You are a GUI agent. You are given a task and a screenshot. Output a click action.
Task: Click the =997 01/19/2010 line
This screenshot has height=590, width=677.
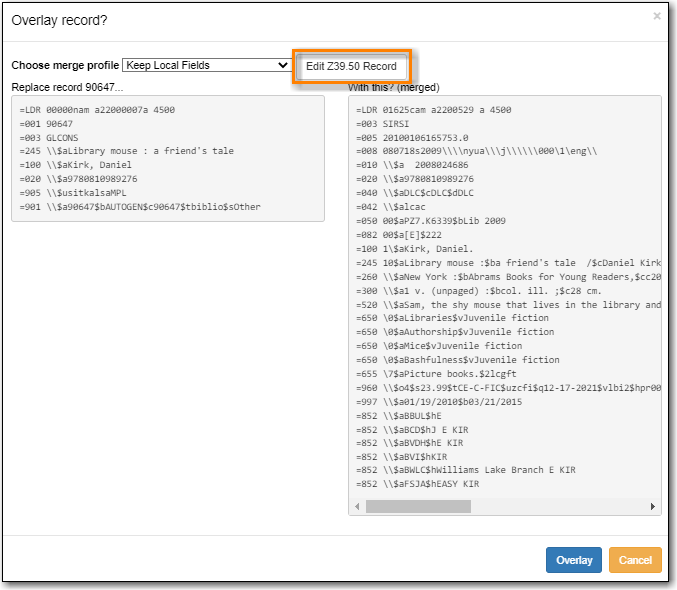(x=439, y=402)
